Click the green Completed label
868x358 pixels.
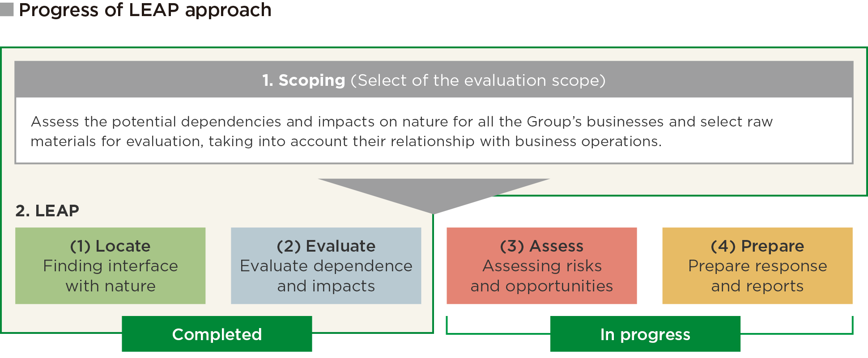217,334
